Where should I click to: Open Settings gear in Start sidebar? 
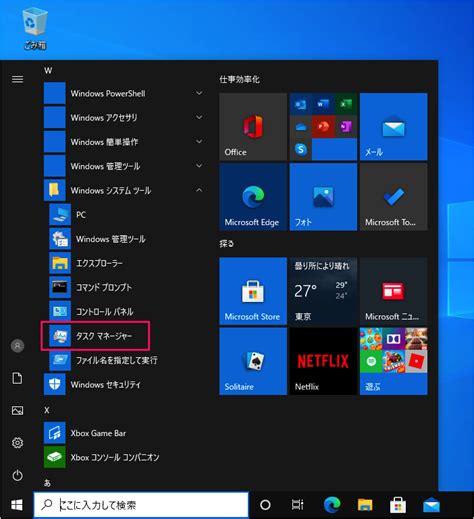pyautogui.click(x=17, y=443)
